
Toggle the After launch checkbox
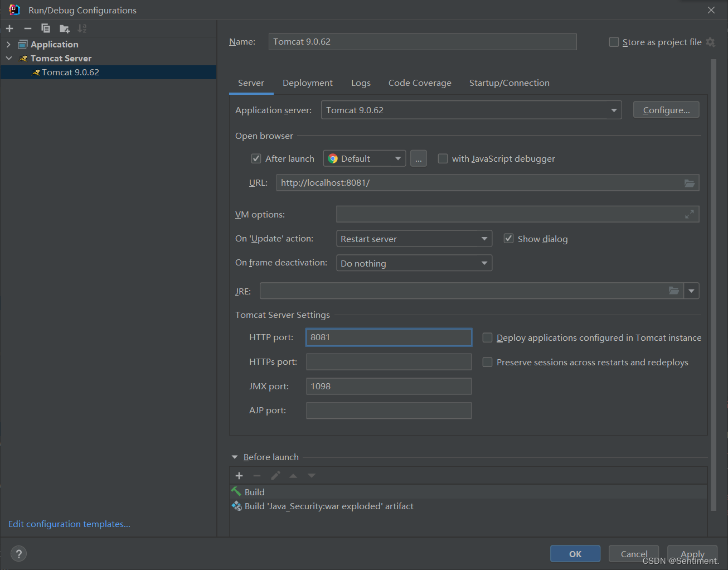[x=256, y=158]
